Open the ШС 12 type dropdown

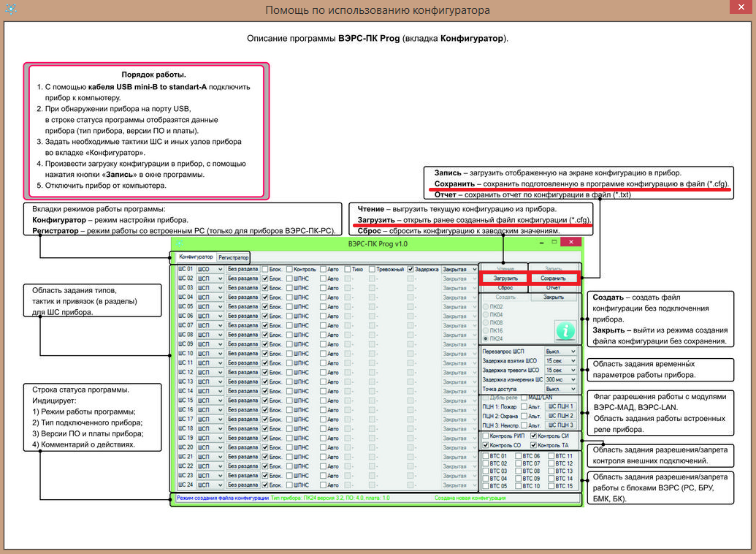coord(210,373)
